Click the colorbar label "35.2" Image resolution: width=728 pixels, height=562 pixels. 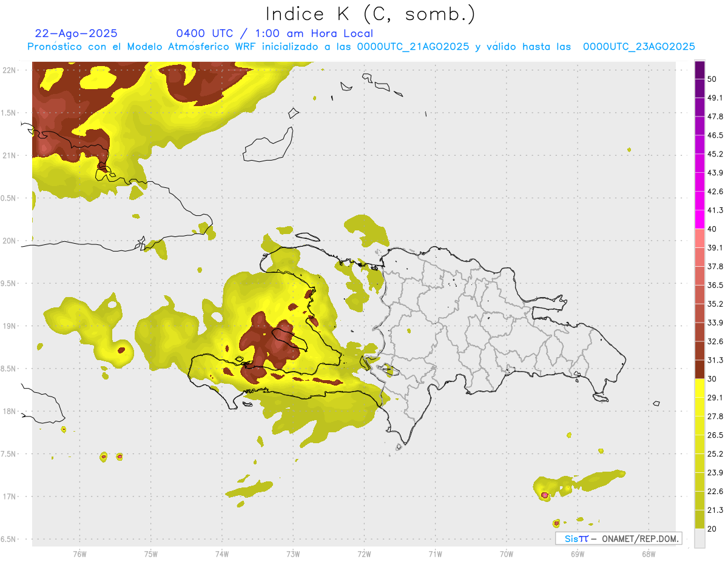[x=715, y=304]
